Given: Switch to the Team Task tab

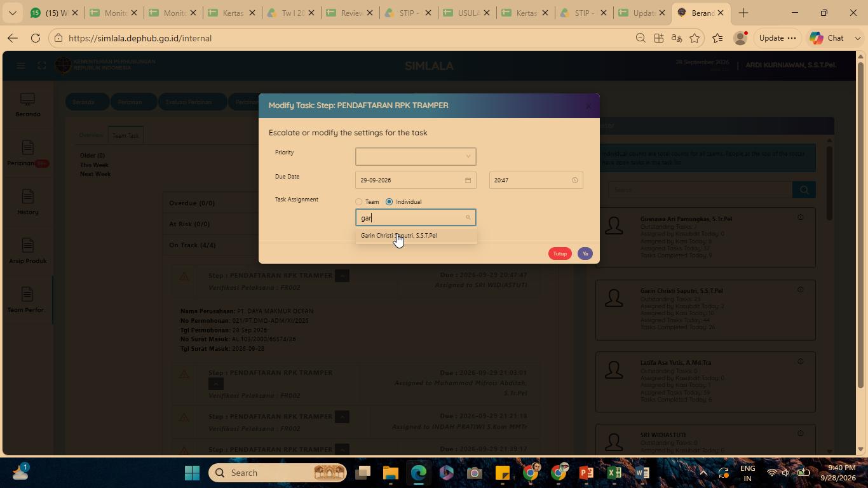Looking at the screenshot, I should click(x=126, y=135).
